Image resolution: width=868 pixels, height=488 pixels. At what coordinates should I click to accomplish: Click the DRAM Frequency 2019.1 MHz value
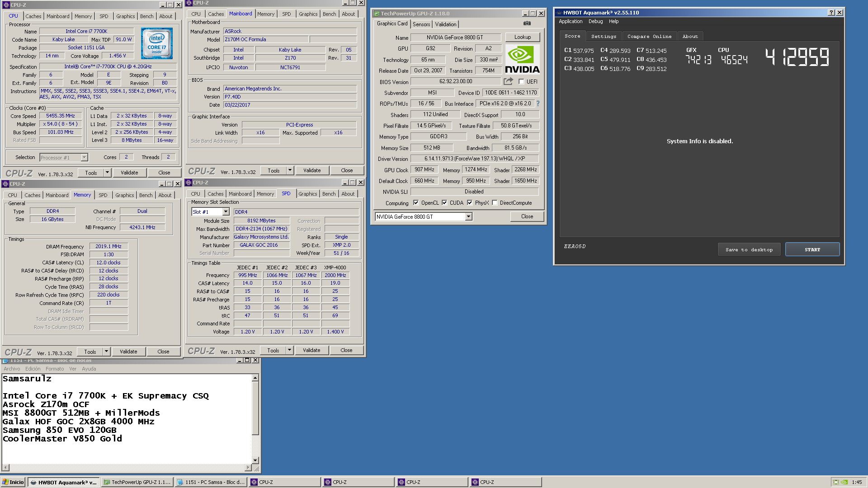point(108,247)
